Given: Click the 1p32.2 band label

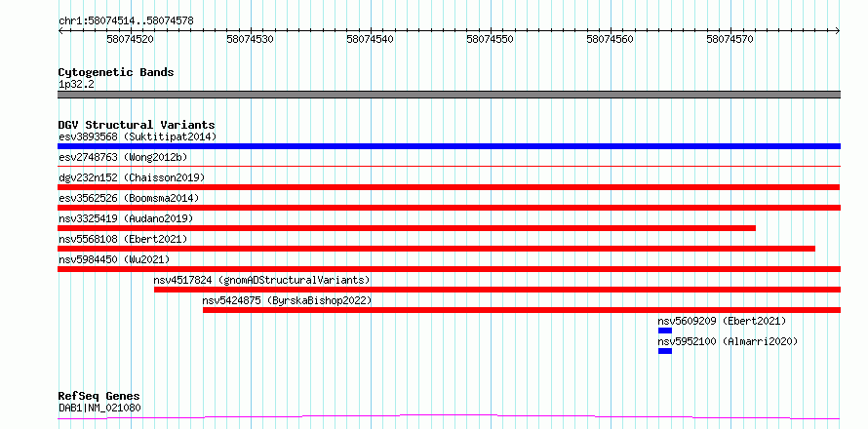Looking at the screenshot, I should pos(75,85).
